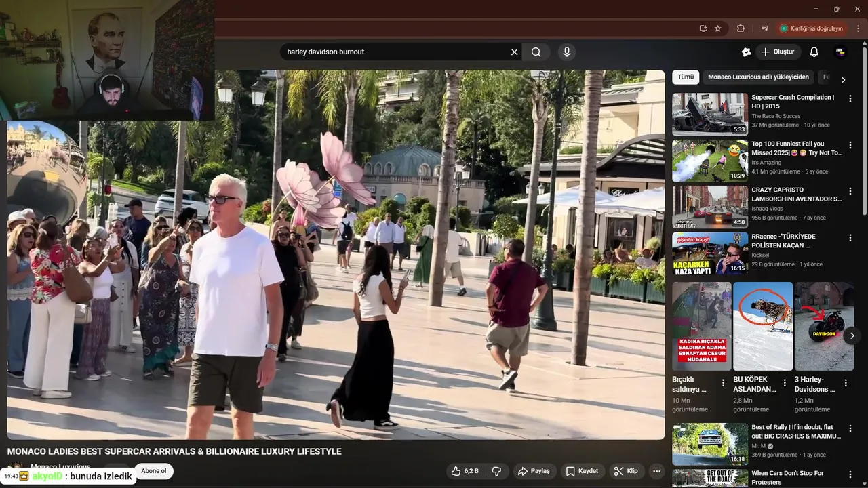Click the Monaco Ladies video title text
Screen dimensions: 868x488
point(174,451)
